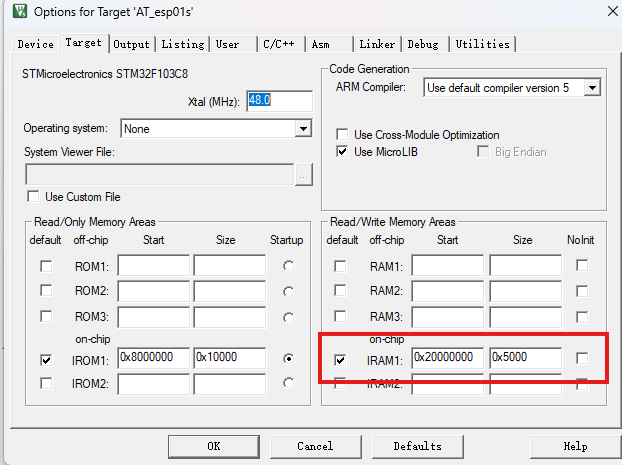Toggle Use Cross-Module Optimization checkbox
Image resolution: width=622 pixels, height=465 pixels.
tap(343, 135)
